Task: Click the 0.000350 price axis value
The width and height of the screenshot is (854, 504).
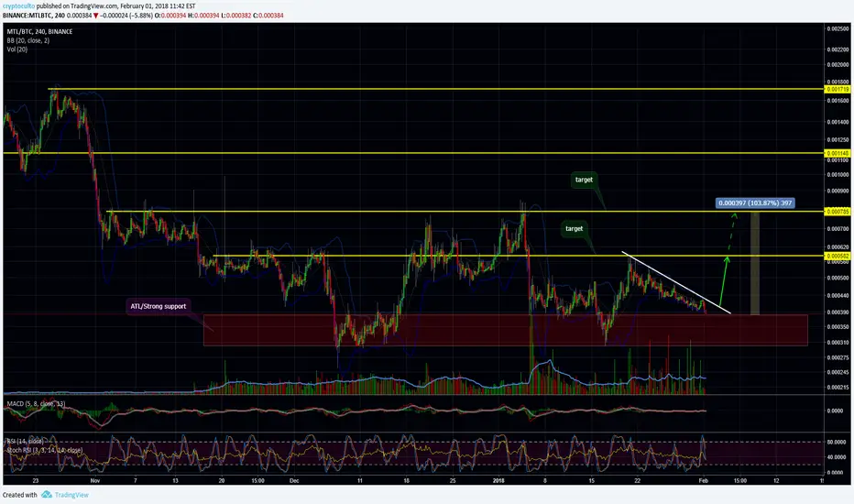Action: 838,327
